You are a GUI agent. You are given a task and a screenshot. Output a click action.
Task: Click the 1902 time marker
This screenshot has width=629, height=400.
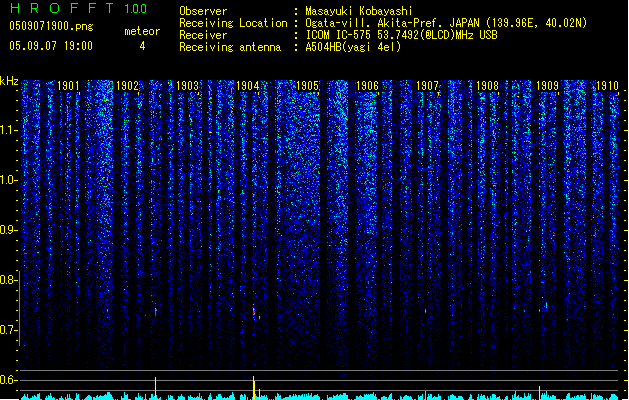click(128, 86)
